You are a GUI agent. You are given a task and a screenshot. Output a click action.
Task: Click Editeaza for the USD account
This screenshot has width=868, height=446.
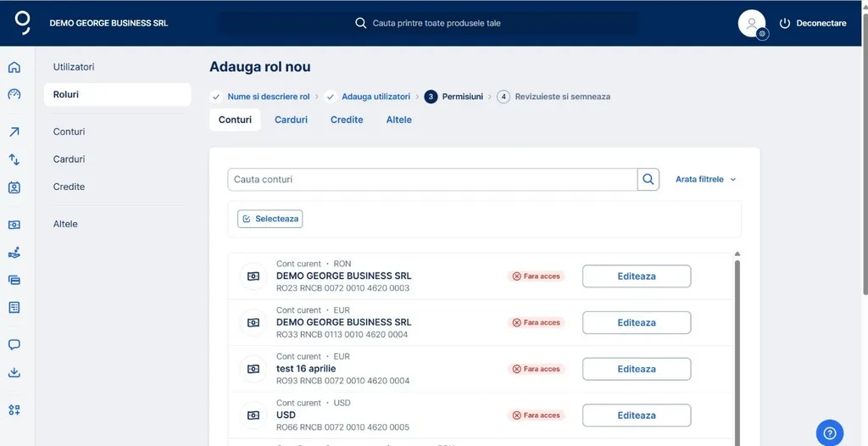pyautogui.click(x=636, y=415)
